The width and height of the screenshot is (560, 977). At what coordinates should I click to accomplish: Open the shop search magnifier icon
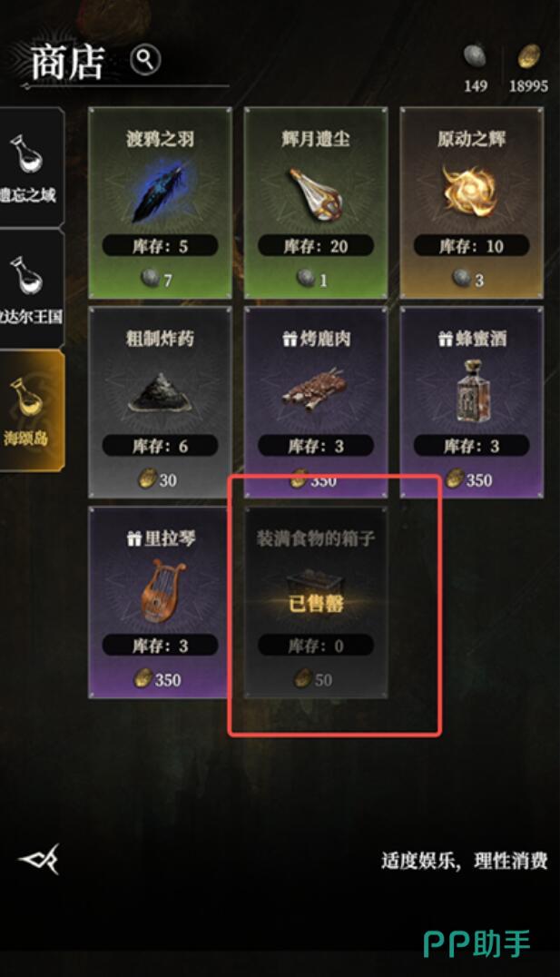click(x=145, y=60)
